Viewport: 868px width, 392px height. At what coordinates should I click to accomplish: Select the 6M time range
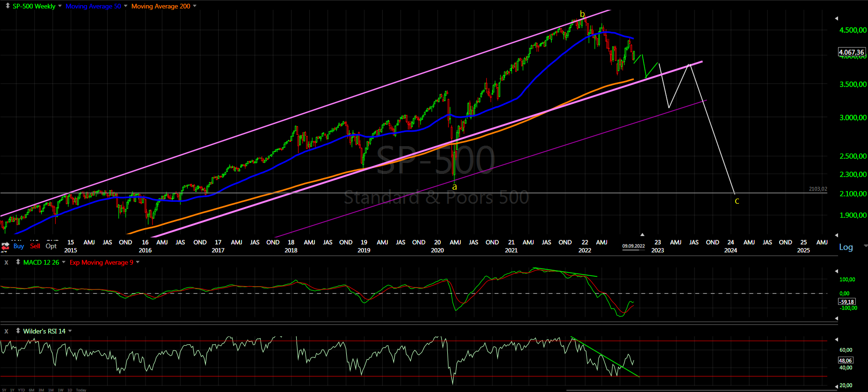(31, 390)
